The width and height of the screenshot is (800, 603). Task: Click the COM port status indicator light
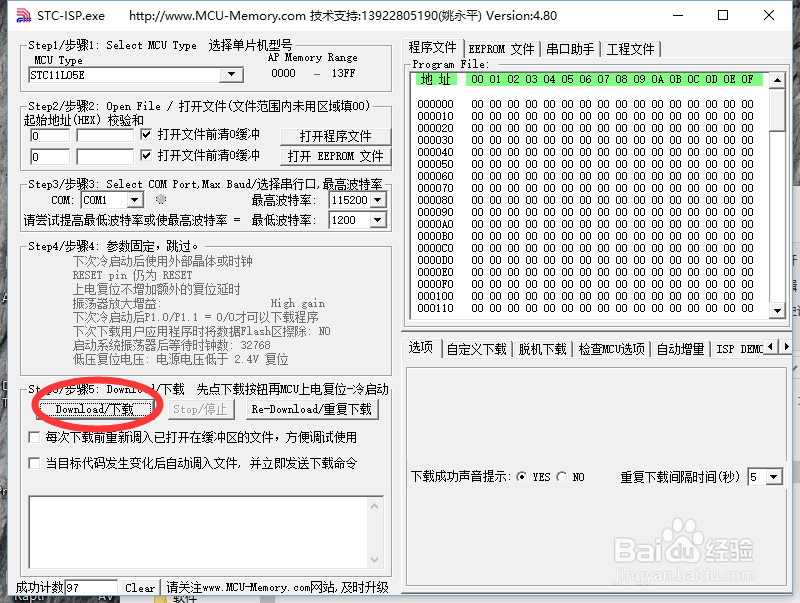160,199
